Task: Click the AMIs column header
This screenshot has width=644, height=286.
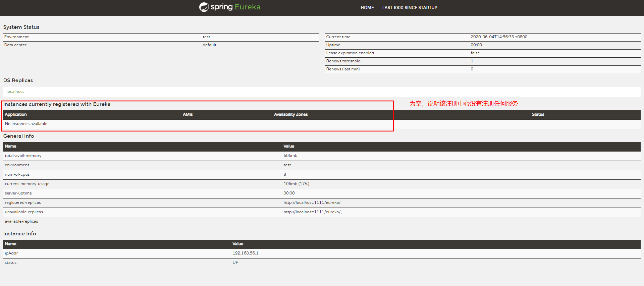Action: tap(188, 114)
